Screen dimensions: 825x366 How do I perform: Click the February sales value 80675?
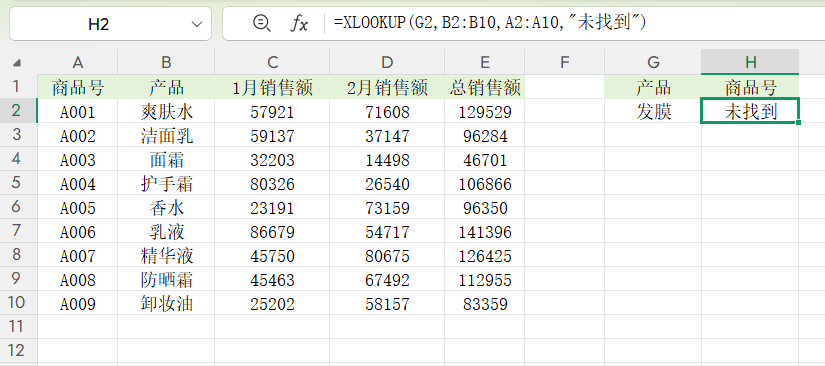[x=387, y=256]
